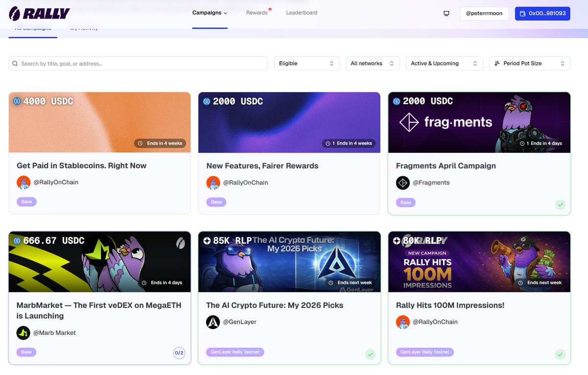Open the Period Pot Size sort dropdown
The width and height of the screenshot is (588, 375).
[x=530, y=64]
